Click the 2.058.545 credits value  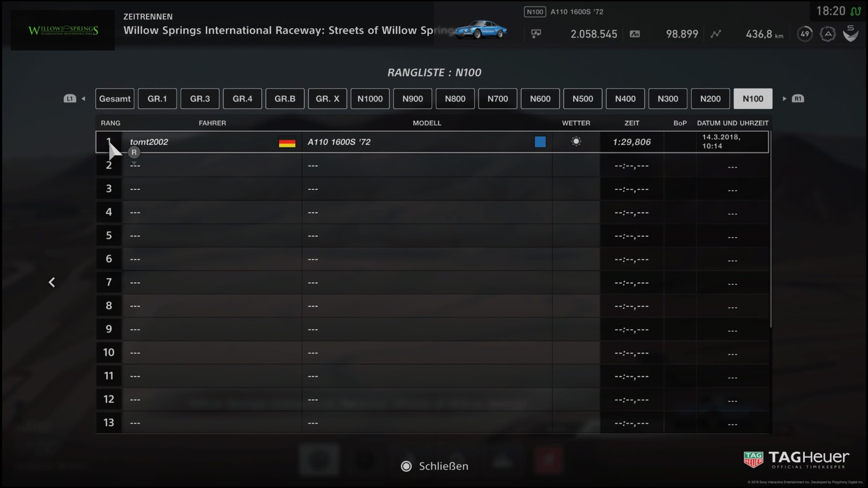pos(593,34)
